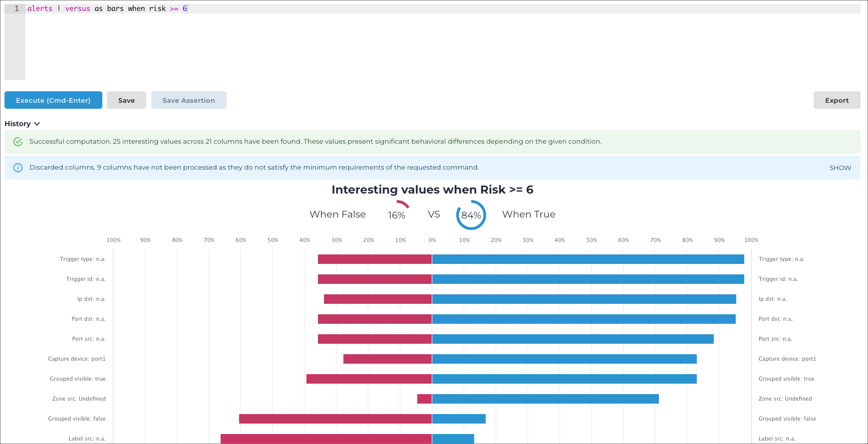The image size is (868, 444).
Task: Click the blue Port src bar
Action: (573, 339)
